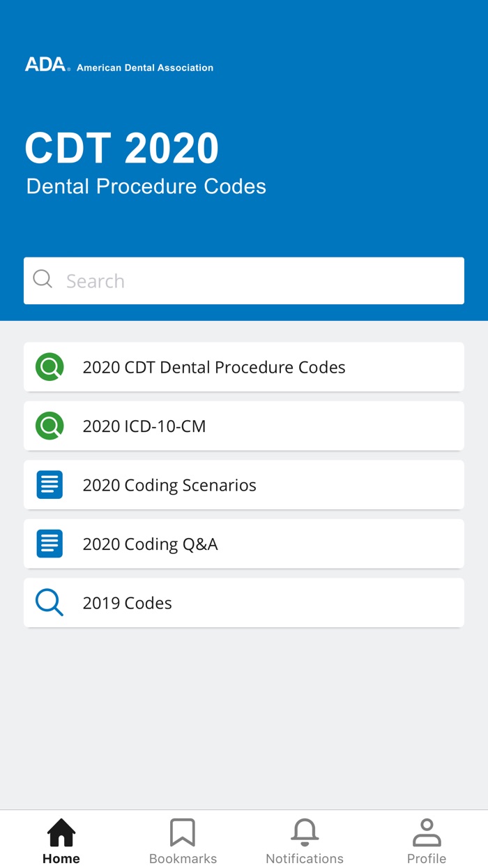
Task: Switch to the Notifications tab
Action: (305, 840)
